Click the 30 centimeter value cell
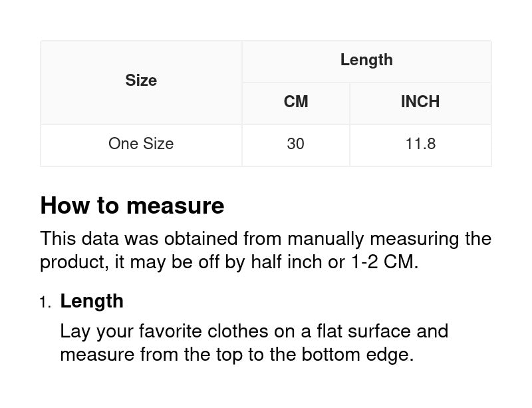Viewport: 532px width, 408px height. tap(295, 144)
